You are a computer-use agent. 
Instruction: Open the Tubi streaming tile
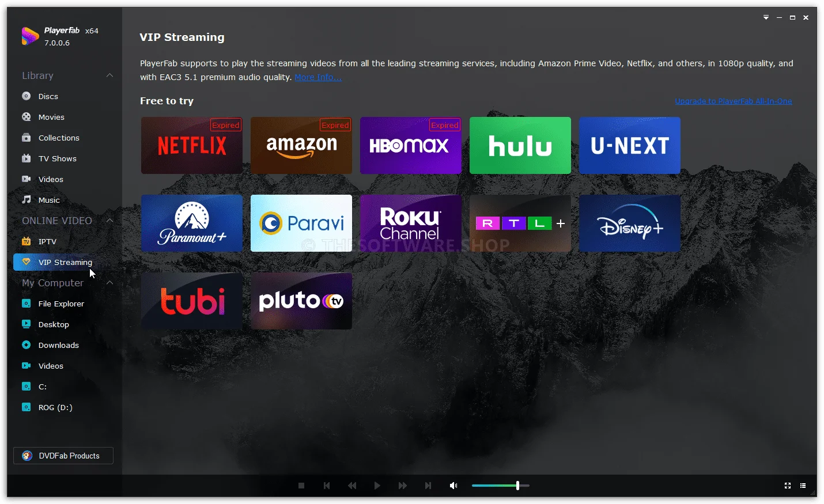pos(192,301)
